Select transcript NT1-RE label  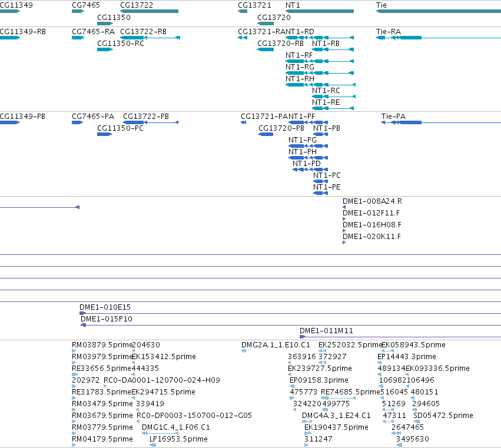pyautogui.click(x=326, y=102)
